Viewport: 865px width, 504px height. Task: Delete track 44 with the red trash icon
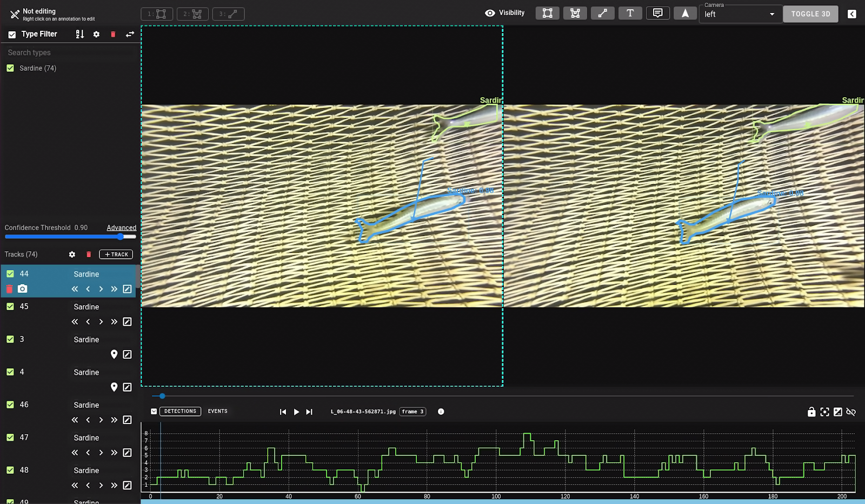9,289
